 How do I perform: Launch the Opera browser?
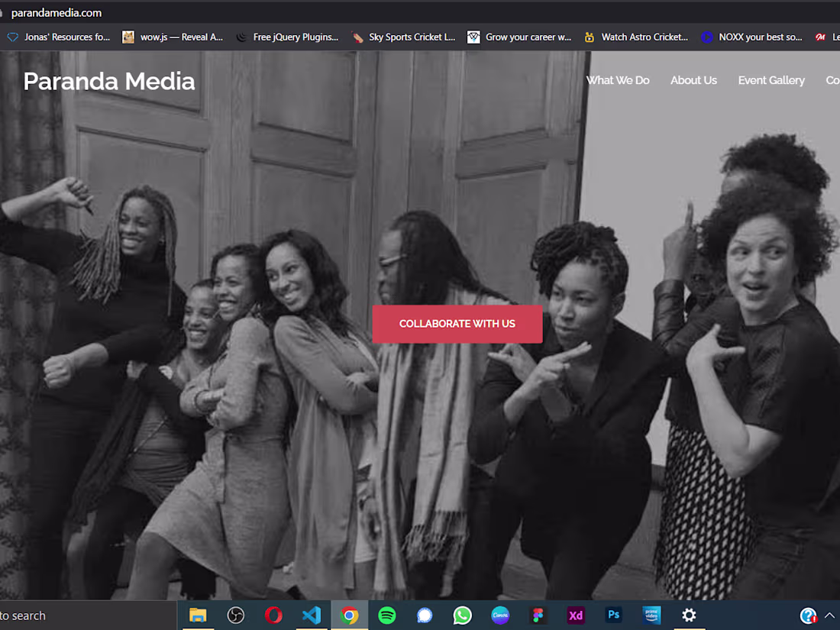tap(273, 615)
